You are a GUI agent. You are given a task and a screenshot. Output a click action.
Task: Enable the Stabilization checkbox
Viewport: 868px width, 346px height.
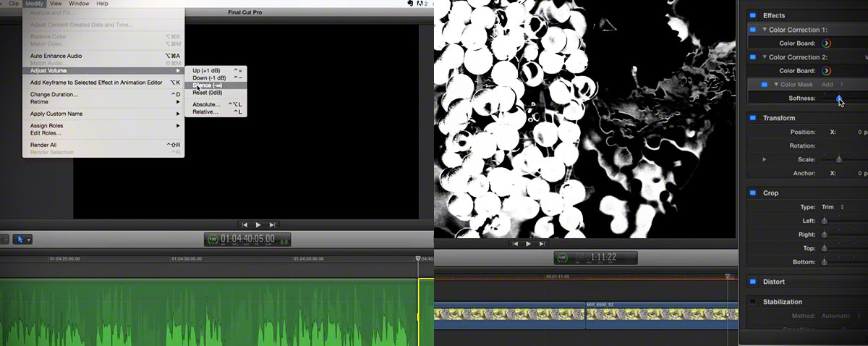752,302
